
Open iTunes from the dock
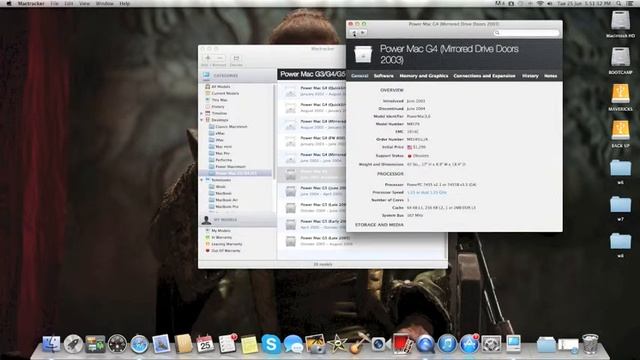[447, 344]
